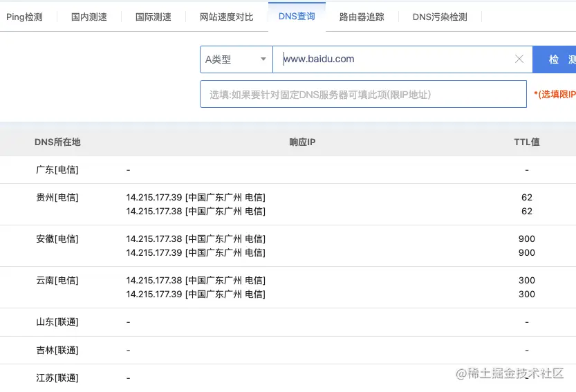Select the 云南[电信] row label
Screen dimensions: 576x392
pos(57,280)
